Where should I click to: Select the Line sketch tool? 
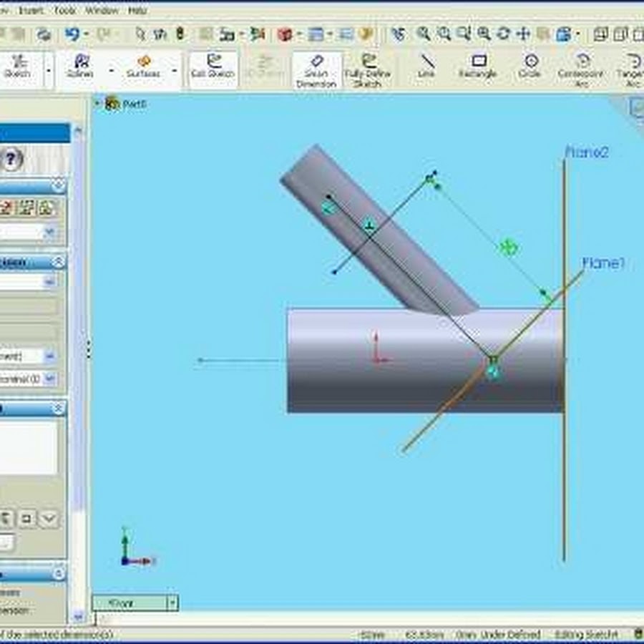tap(426, 68)
